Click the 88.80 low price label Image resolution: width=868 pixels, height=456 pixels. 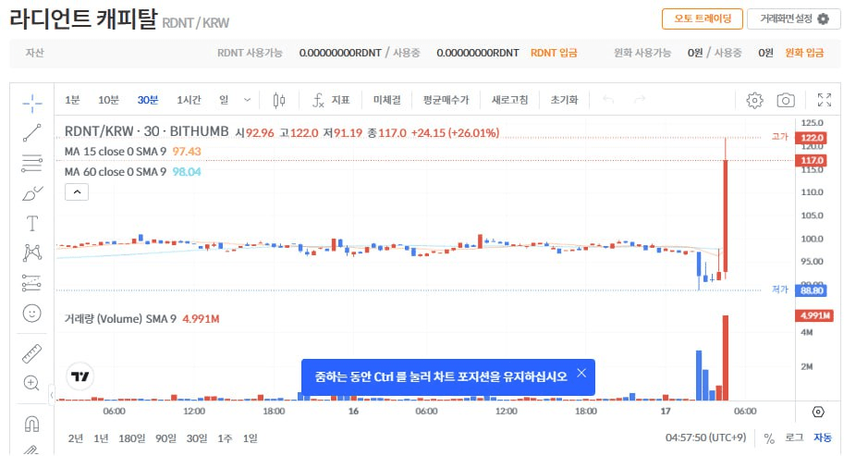point(811,290)
